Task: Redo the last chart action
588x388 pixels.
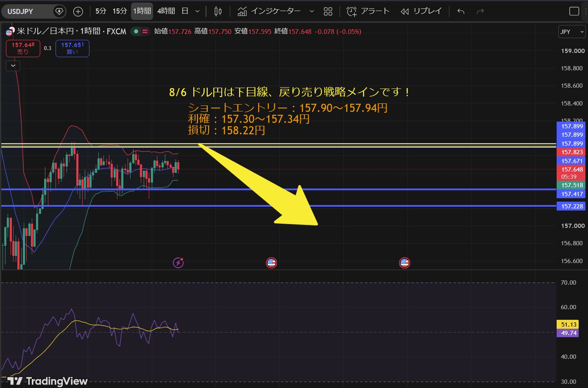Action: (480, 11)
